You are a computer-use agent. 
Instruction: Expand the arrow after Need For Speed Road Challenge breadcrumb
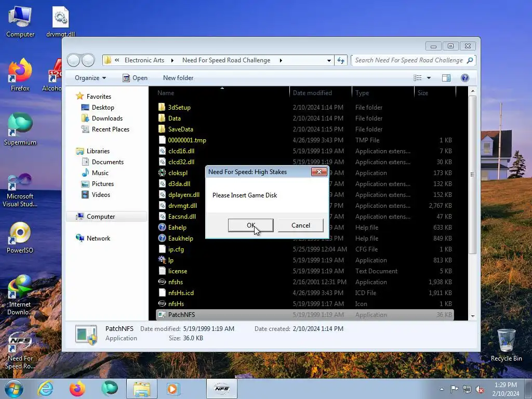coord(281,60)
